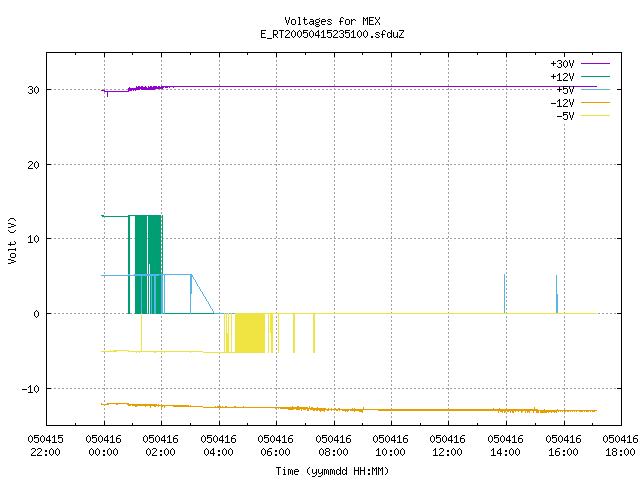Click the y-axis tick value 10
Image resolution: width=640 pixels, height=480 pixels.
(33, 239)
